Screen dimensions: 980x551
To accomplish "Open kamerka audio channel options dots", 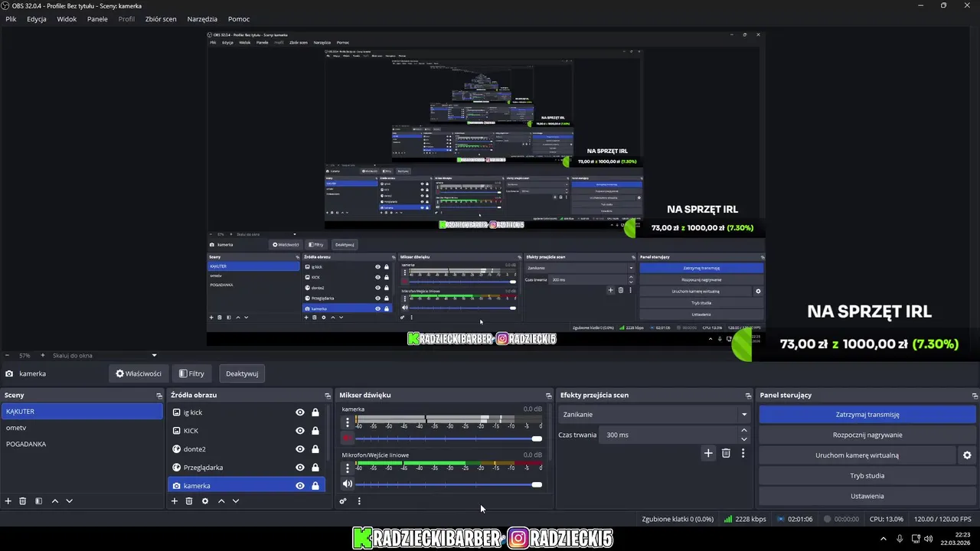I will 348,422.
